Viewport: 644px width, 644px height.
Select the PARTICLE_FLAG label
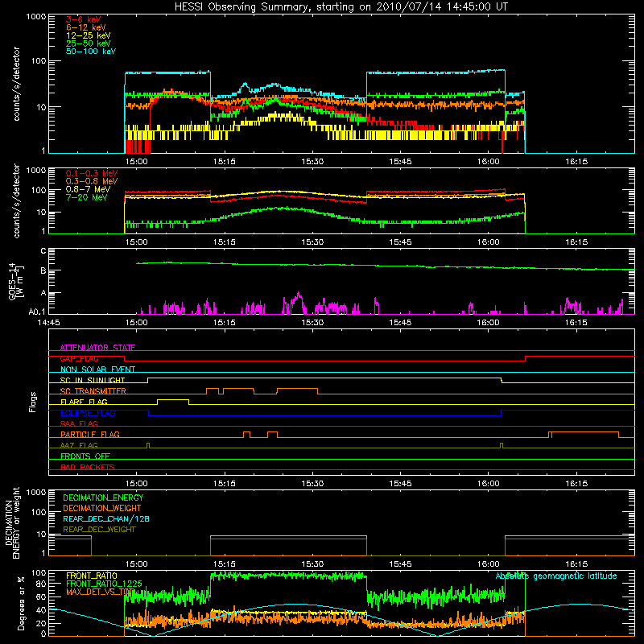point(90,435)
